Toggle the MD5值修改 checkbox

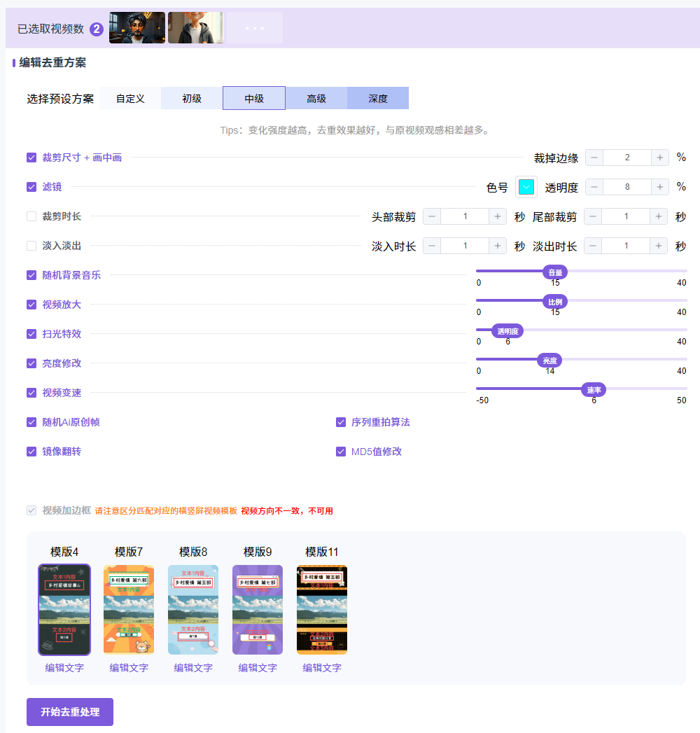[x=341, y=452]
